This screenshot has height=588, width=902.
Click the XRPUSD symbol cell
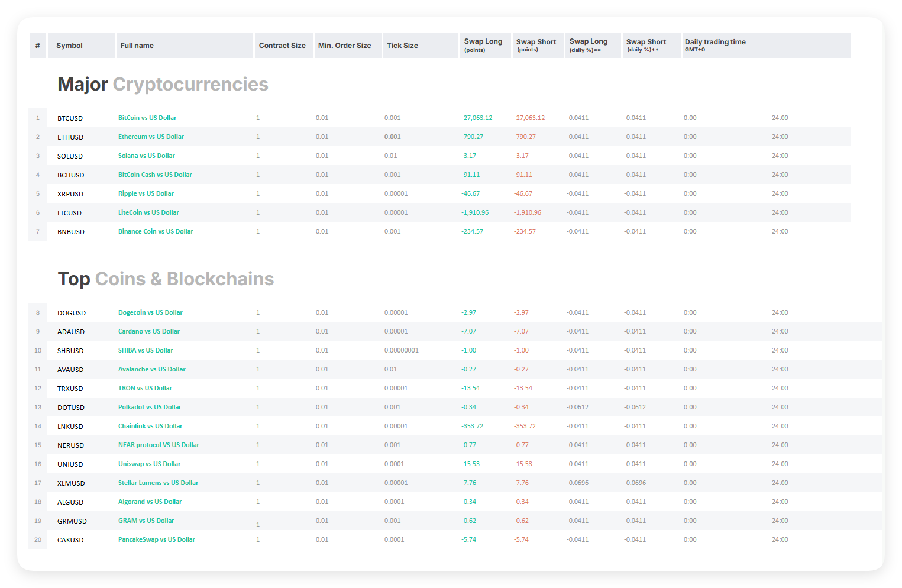(70, 194)
